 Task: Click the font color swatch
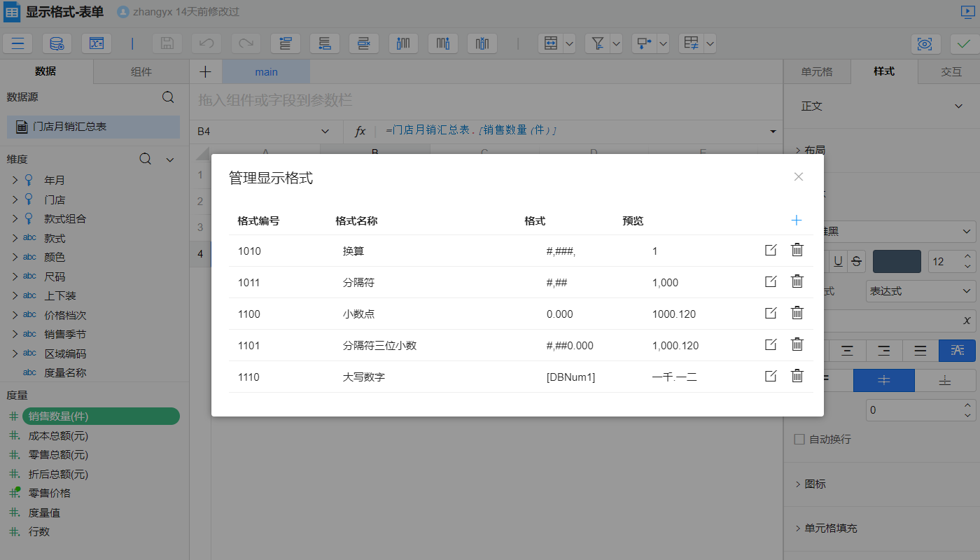pyautogui.click(x=897, y=260)
